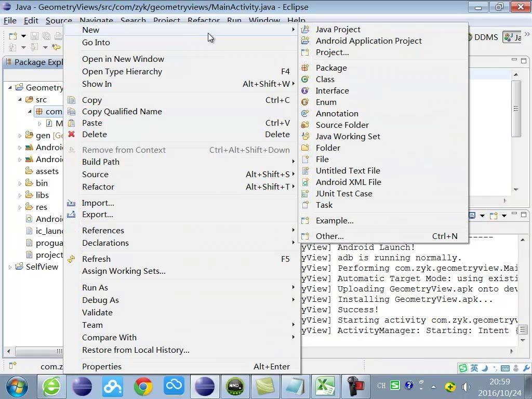Collapse the src folder tree node
Screen dimensions: 532x399
pos(20,99)
